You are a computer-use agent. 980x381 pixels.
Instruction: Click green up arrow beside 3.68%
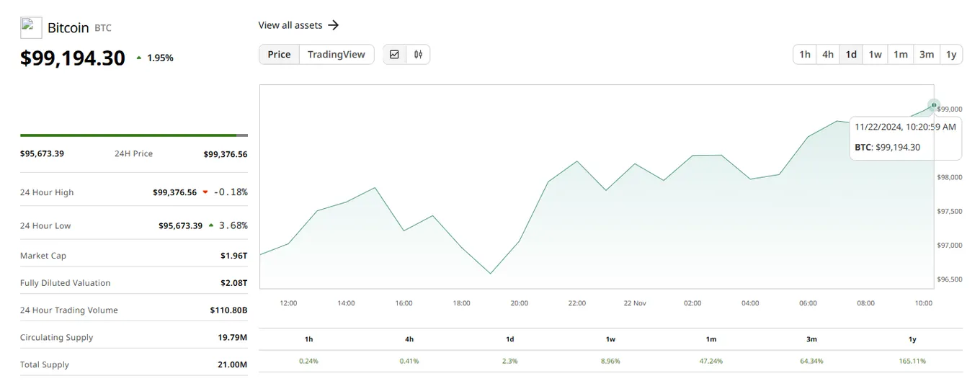coord(210,225)
